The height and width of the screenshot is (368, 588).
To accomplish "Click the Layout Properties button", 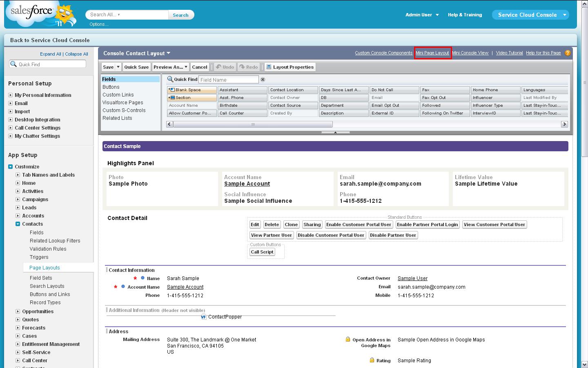I will tap(290, 67).
